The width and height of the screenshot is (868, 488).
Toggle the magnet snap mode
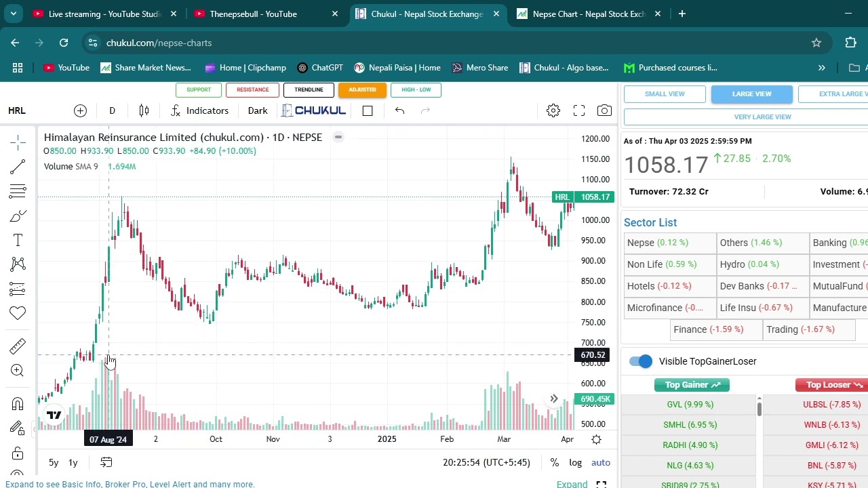point(18,404)
